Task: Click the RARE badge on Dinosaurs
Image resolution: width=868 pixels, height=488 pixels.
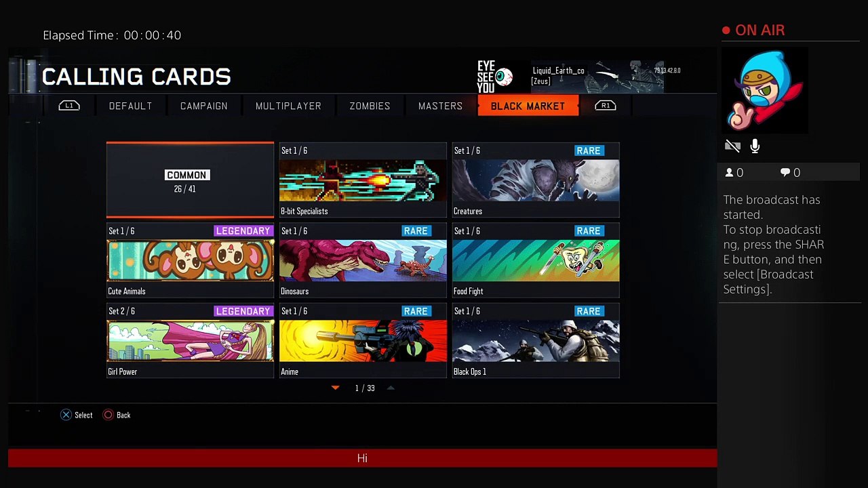Action: [416, 231]
